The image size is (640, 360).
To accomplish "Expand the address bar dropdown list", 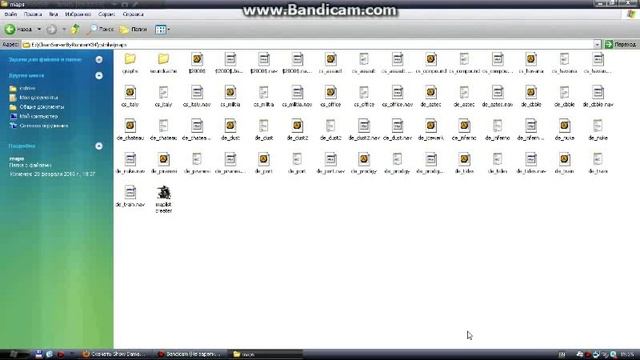I will (x=597, y=44).
